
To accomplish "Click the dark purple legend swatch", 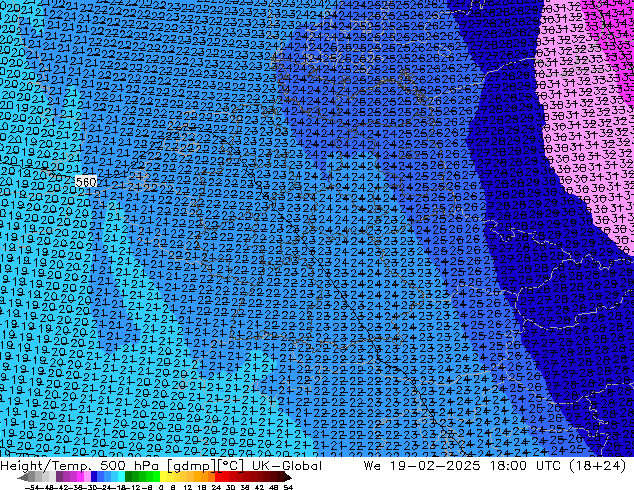I will pyautogui.click(x=59, y=477).
